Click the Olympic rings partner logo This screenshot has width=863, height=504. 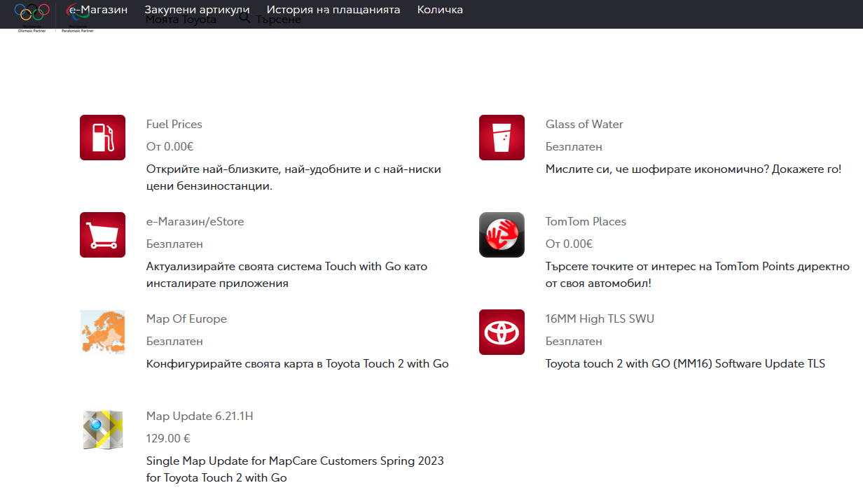pyautogui.click(x=32, y=14)
